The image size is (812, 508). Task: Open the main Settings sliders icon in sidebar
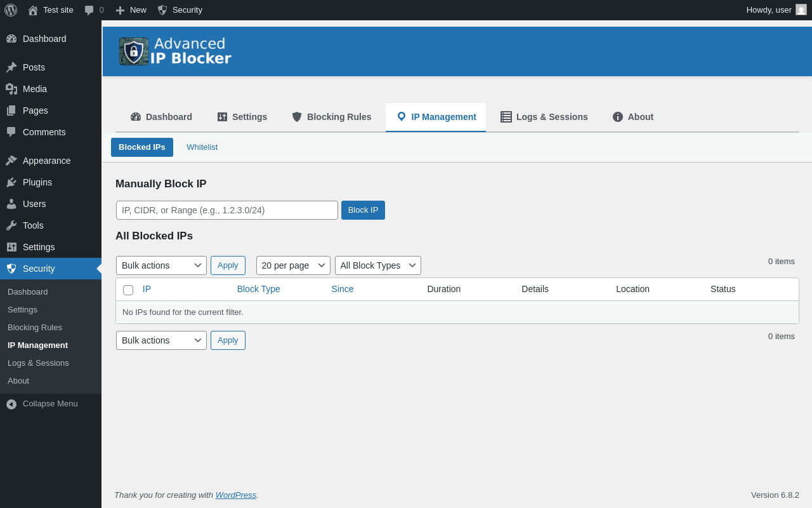[x=11, y=247]
